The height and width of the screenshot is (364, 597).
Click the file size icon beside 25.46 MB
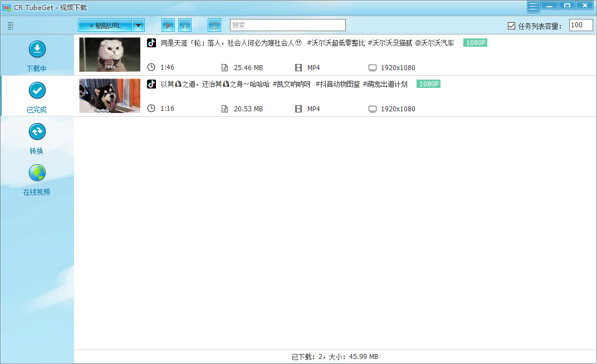click(x=224, y=68)
